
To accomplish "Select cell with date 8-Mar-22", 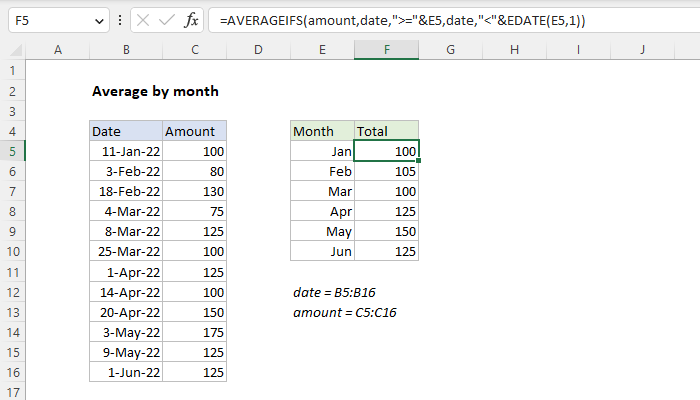I will pyautogui.click(x=126, y=232).
